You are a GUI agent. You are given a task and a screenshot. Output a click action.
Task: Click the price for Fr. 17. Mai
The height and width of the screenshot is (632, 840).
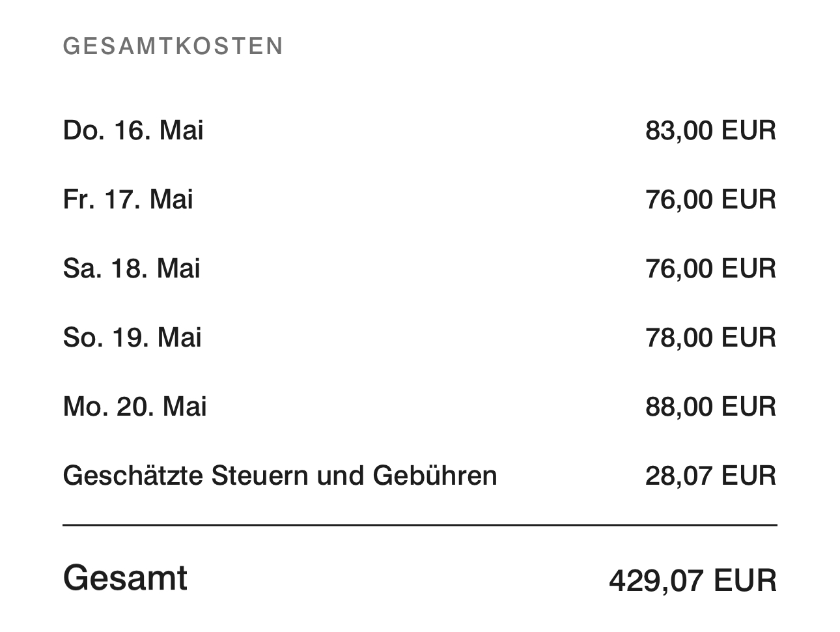point(710,199)
